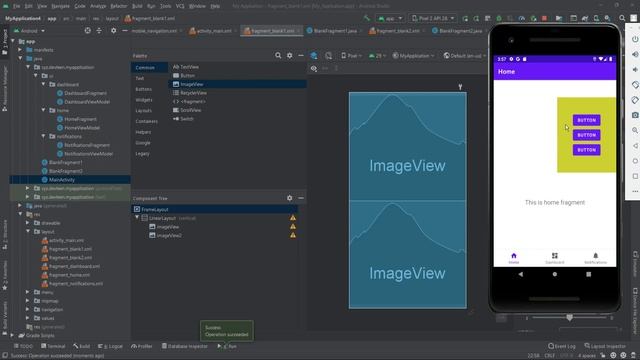Open the File menu
640x360 pixels.
pyautogui.click(x=16, y=6)
